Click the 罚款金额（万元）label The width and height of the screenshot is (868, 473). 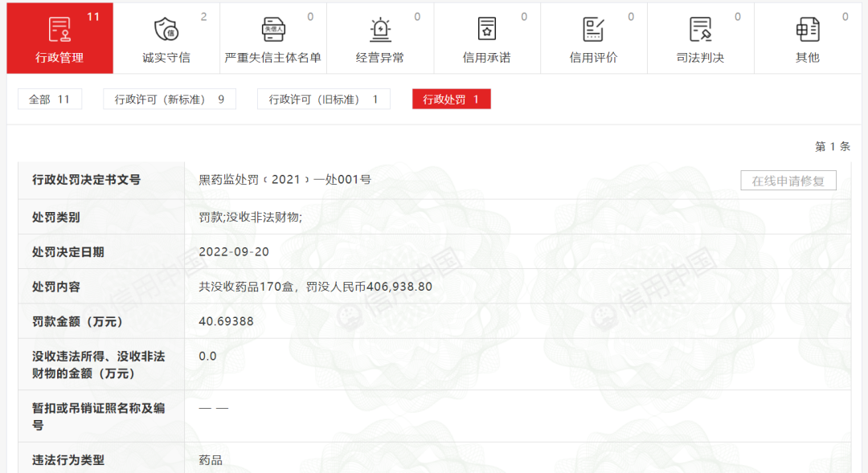[77, 321]
